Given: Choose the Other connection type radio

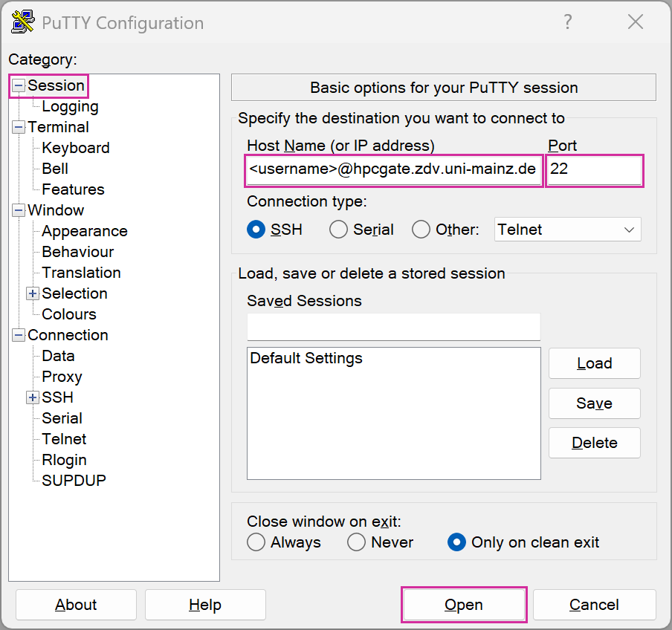Looking at the screenshot, I should coord(421,230).
